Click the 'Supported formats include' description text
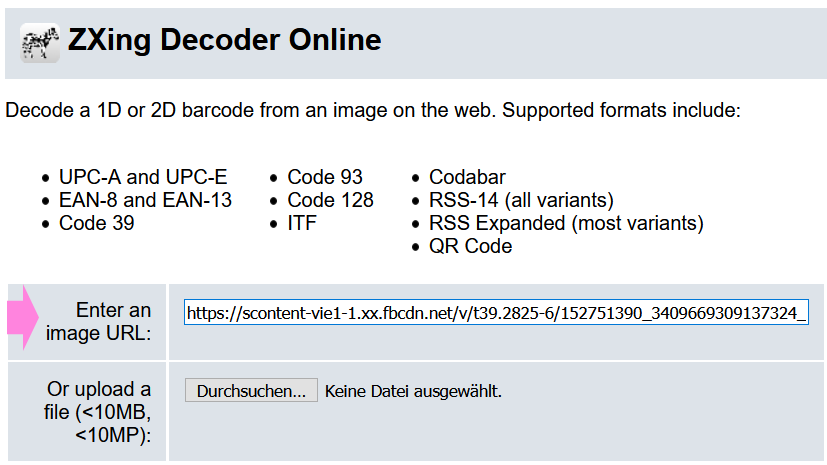The width and height of the screenshot is (827, 465). 621,110
